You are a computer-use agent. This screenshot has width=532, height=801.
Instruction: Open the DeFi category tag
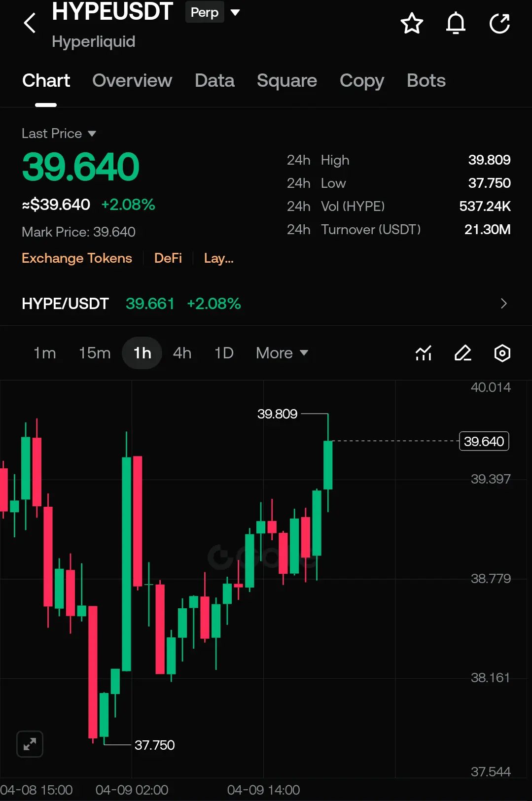pos(168,258)
